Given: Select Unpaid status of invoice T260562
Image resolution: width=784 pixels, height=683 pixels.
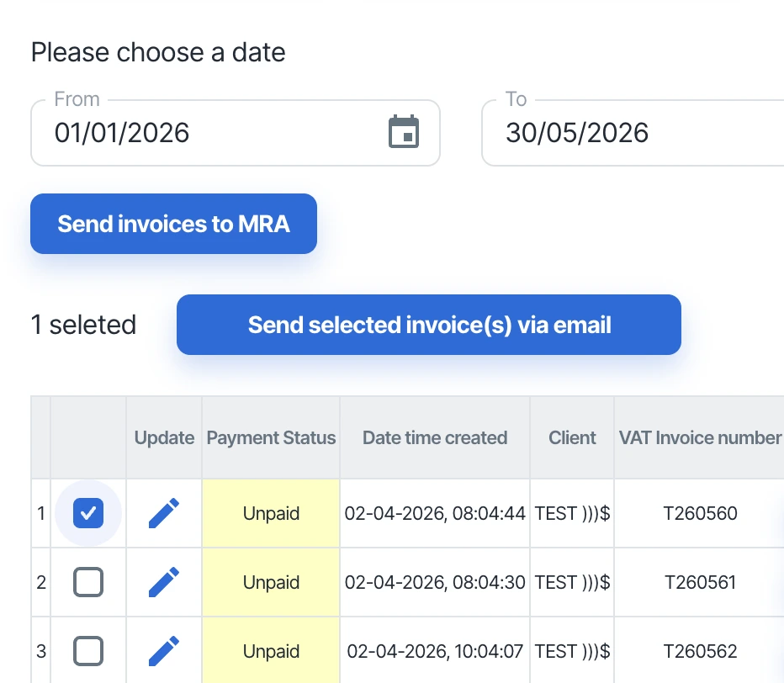Looking at the screenshot, I should [x=271, y=650].
